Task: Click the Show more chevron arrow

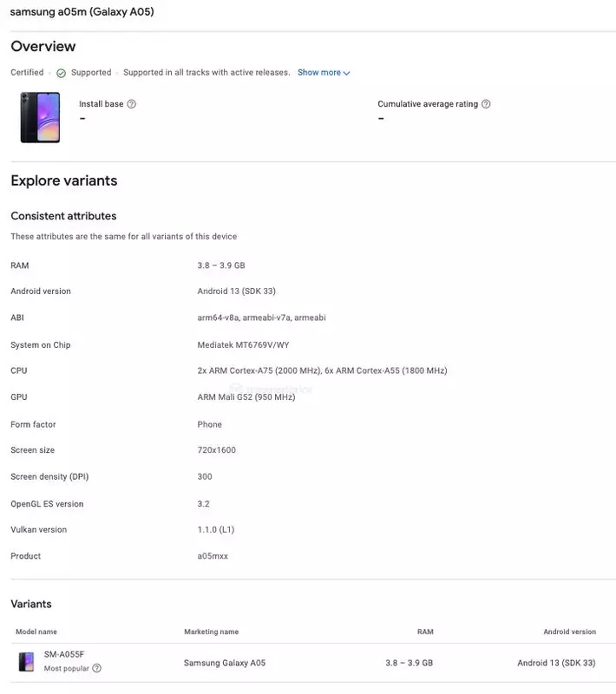Action: (x=346, y=73)
